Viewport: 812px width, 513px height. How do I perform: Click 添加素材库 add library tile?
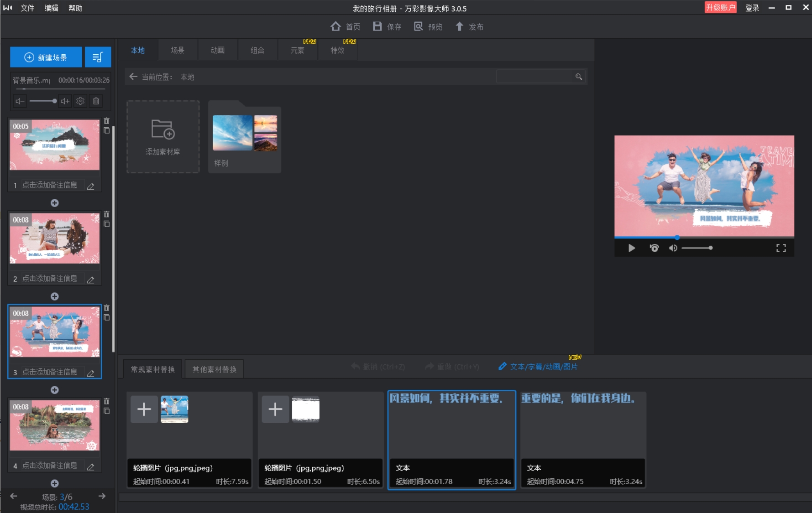163,137
